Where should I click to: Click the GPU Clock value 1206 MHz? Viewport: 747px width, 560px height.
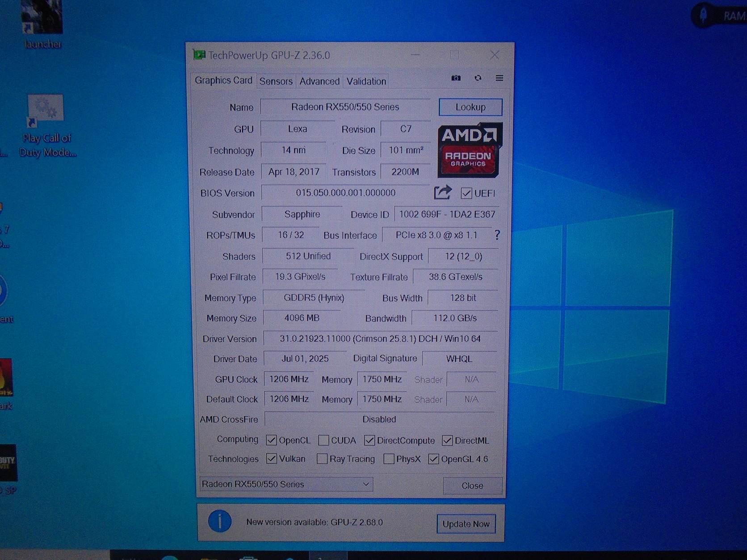click(289, 379)
